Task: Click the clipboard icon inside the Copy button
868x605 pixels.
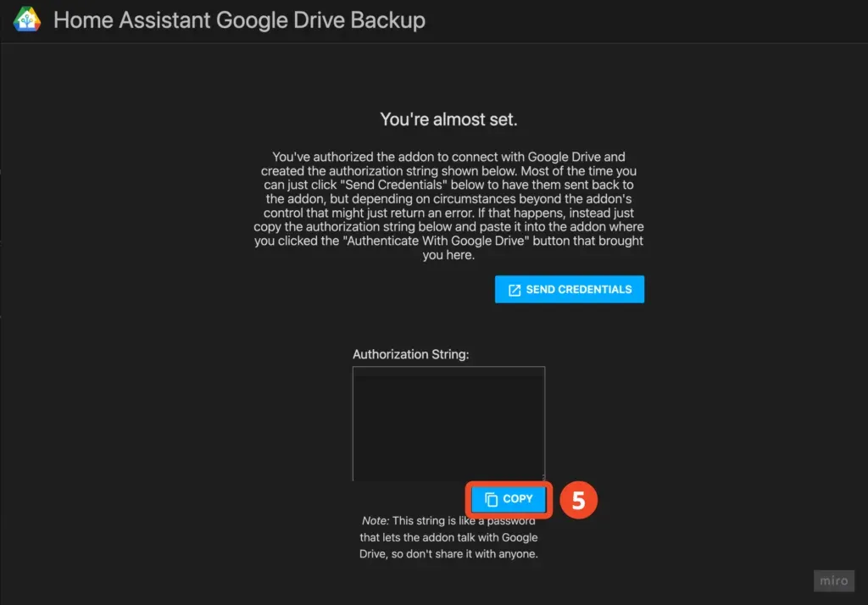Action: coord(491,500)
